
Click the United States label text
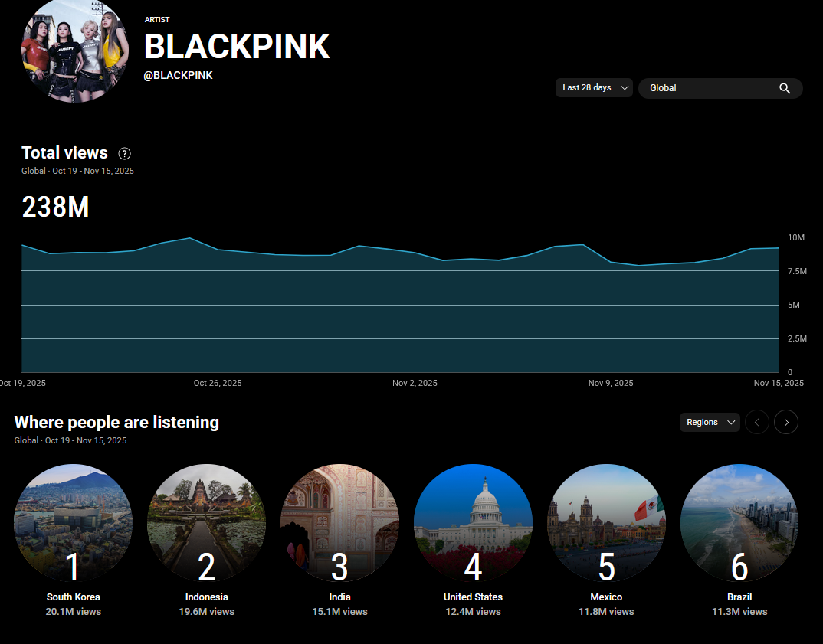coord(473,597)
